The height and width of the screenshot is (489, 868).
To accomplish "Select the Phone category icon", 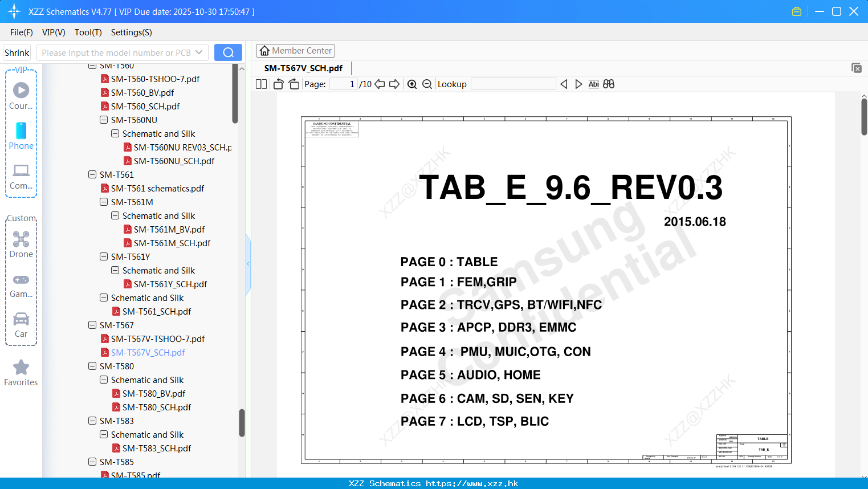I will [21, 136].
